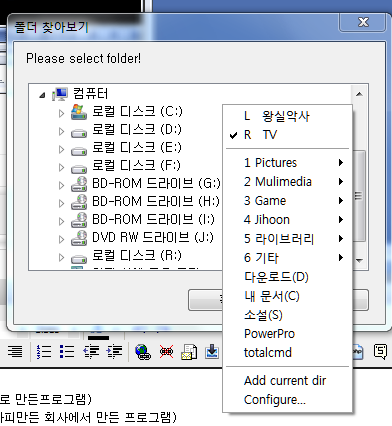The image size is (392, 426).
Task: Select the L 왕실악사 menu entry
Action: point(287,116)
